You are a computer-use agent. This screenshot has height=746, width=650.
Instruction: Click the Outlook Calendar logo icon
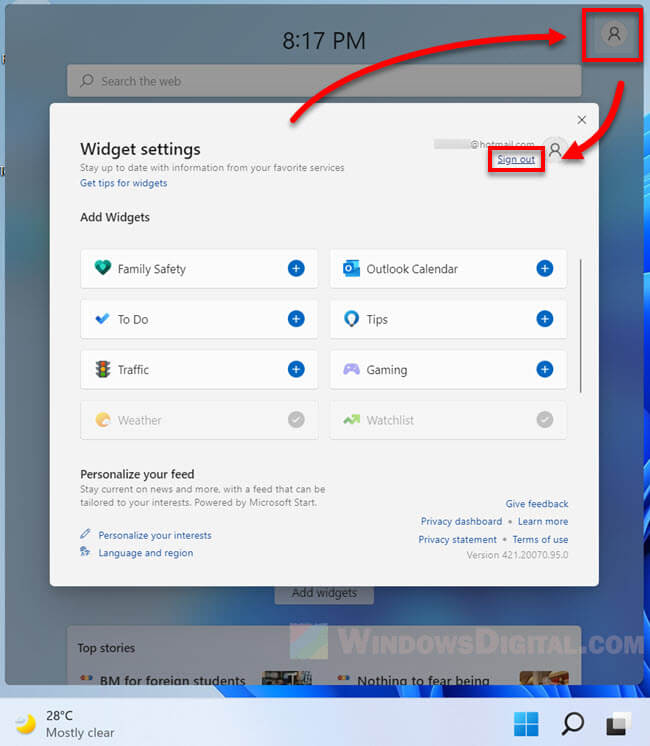pos(351,268)
